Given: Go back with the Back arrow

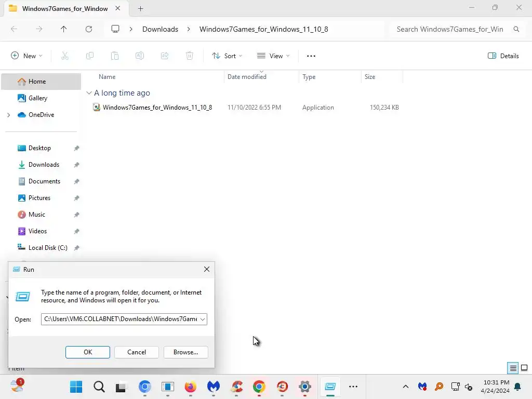Looking at the screenshot, I should [14, 29].
